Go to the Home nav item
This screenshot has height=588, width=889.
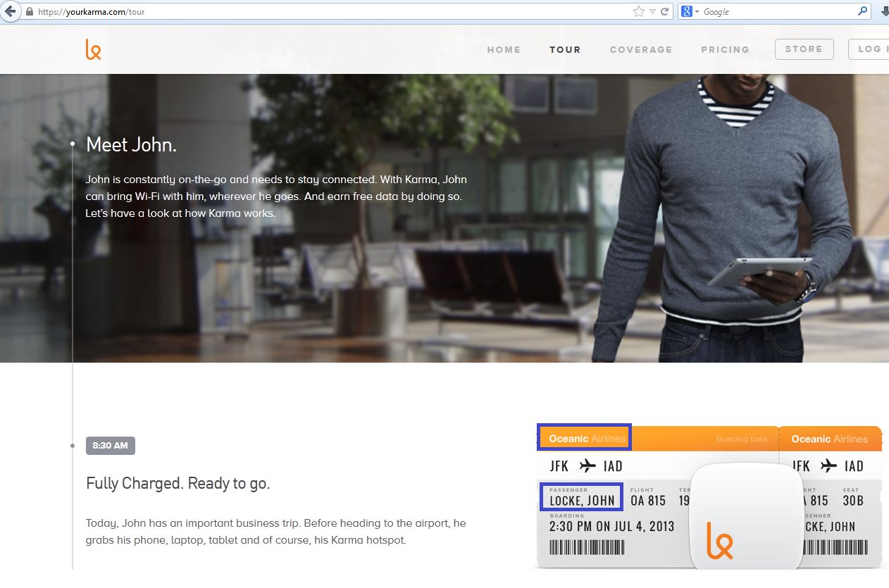click(x=504, y=50)
